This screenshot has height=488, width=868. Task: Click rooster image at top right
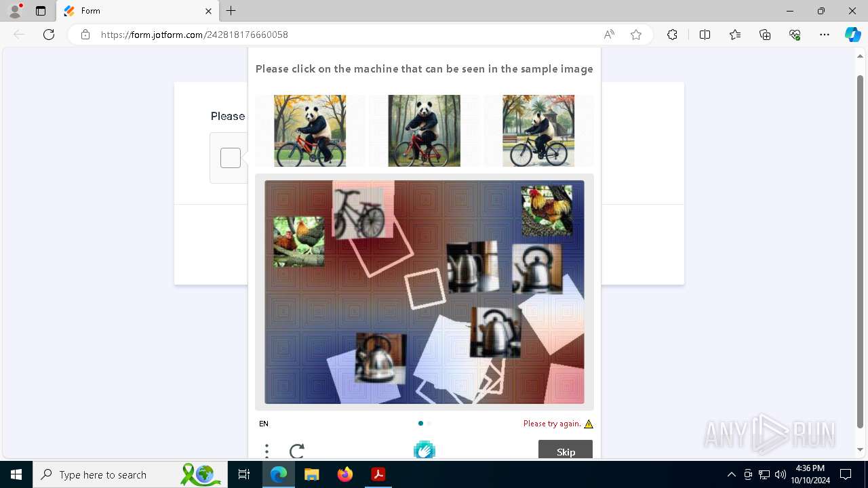coord(547,210)
